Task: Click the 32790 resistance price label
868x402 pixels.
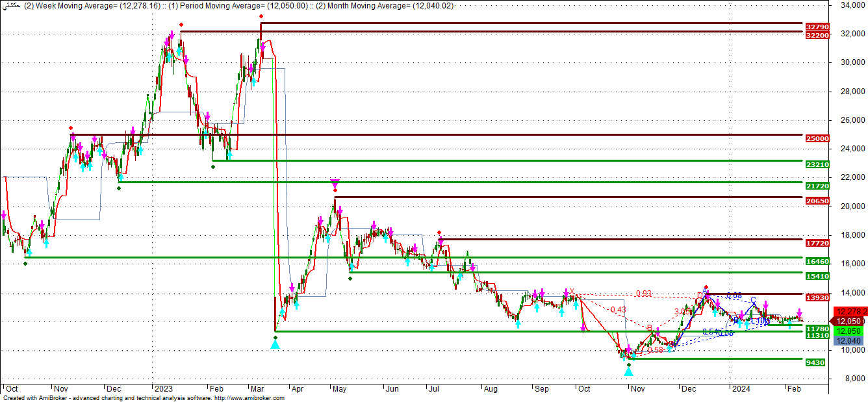Action: (x=817, y=27)
